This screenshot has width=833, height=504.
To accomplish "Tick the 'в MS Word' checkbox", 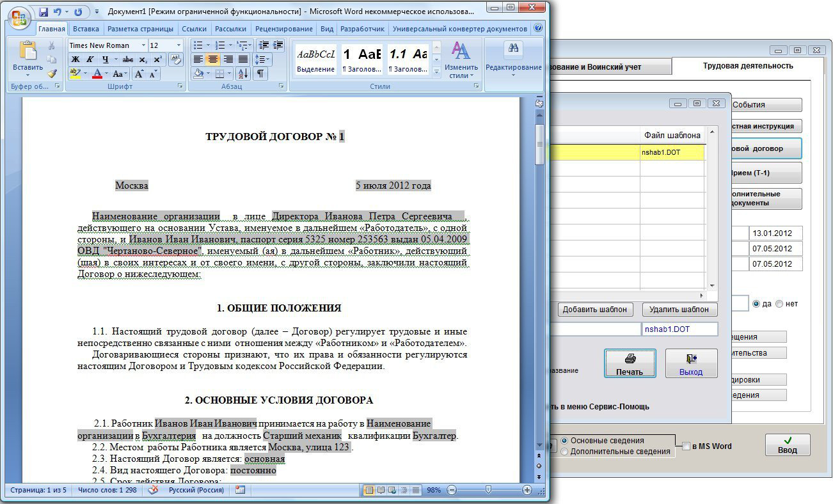I will (x=686, y=446).
